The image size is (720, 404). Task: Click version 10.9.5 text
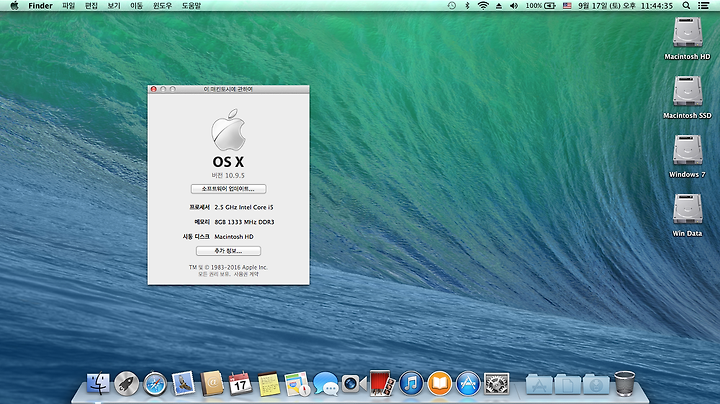tap(228, 175)
